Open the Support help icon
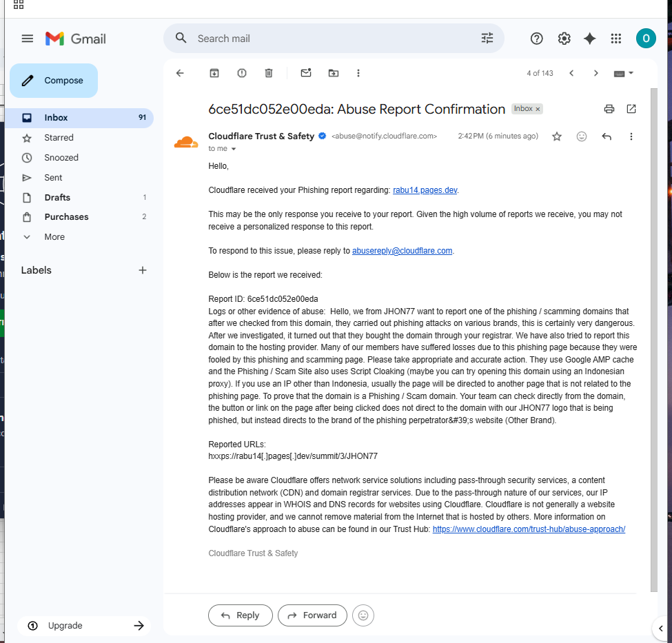This screenshot has height=643, width=672. click(537, 39)
